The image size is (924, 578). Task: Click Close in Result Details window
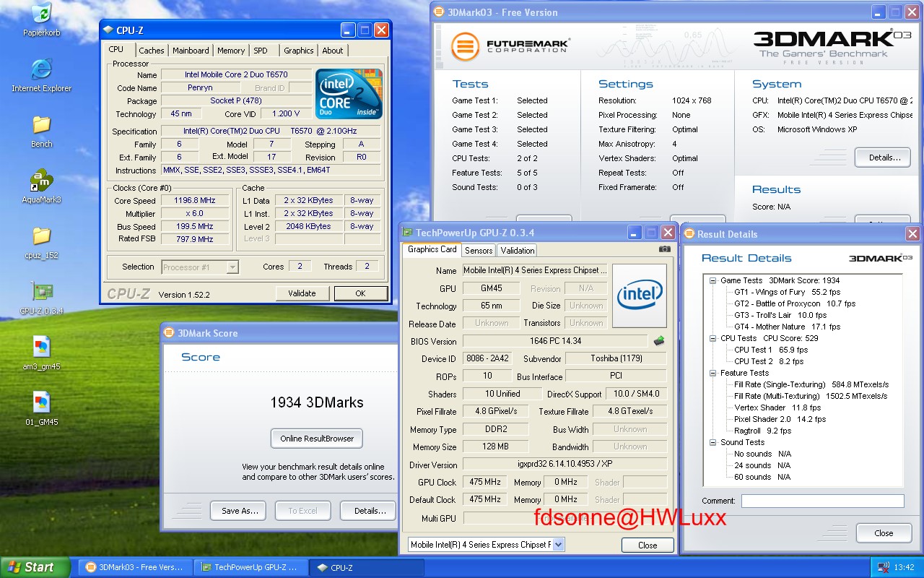pos(884,533)
